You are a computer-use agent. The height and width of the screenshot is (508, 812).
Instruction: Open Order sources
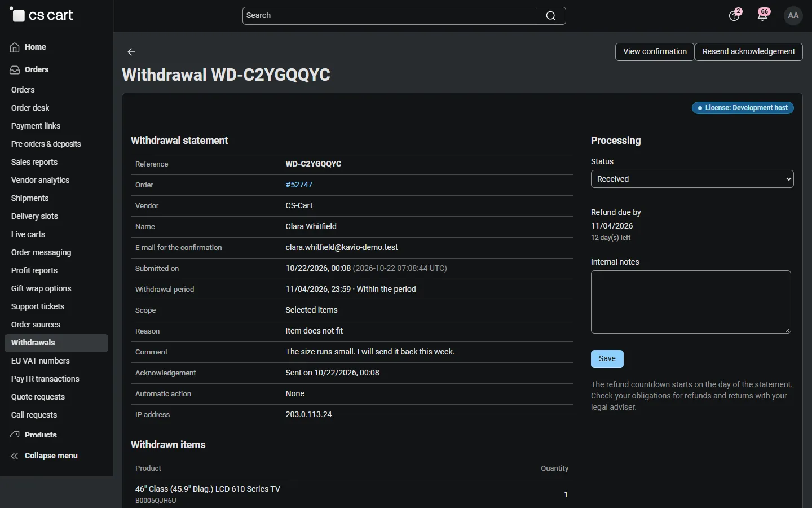pyautogui.click(x=36, y=325)
